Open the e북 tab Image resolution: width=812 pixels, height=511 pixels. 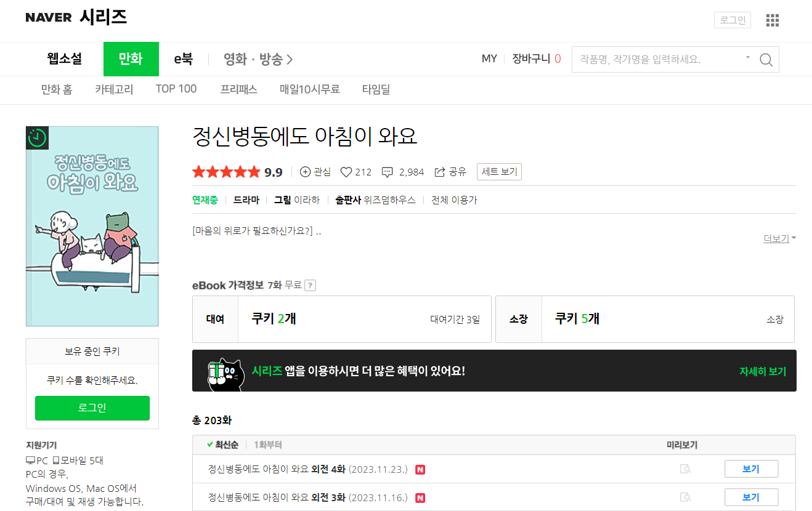[183, 59]
